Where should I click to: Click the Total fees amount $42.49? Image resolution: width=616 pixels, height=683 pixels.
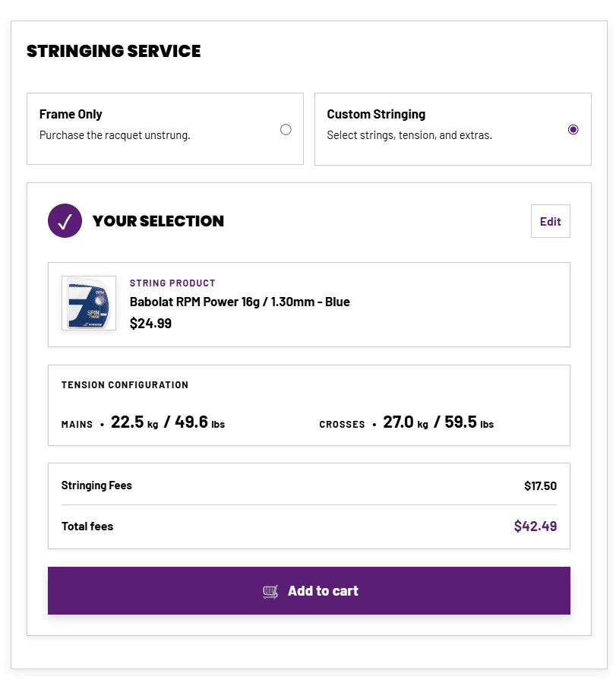[535, 526]
